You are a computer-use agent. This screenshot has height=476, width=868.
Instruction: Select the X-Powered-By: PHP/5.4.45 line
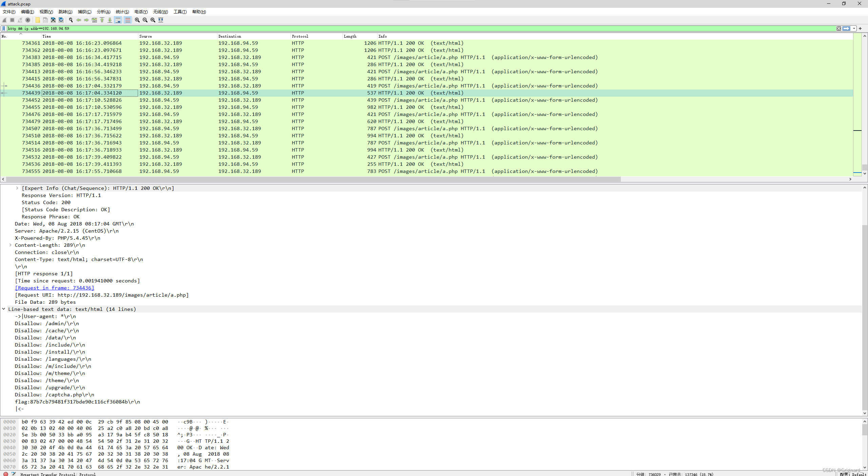point(58,238)
